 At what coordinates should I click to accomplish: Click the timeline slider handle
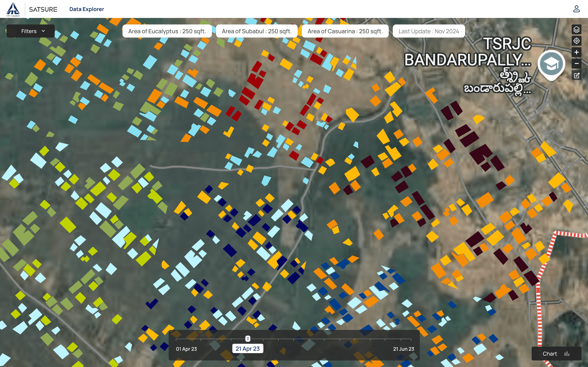click(x=248, y=339)
